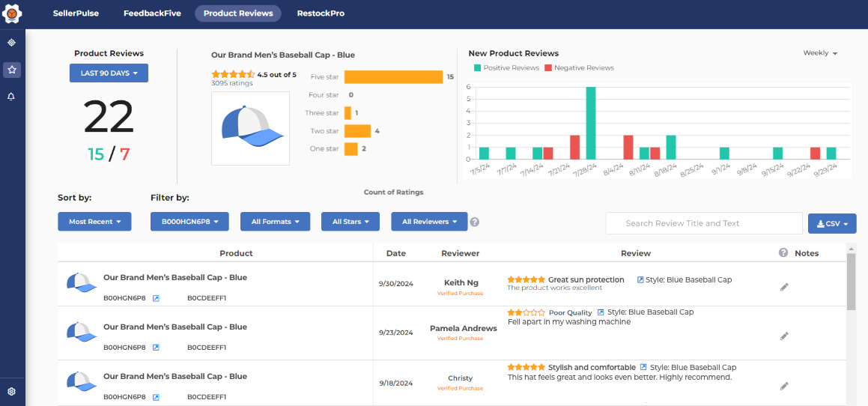Expand the Weekly chart interval dropdown
This screenshot has width=868, height=406.
pos(820,53)
